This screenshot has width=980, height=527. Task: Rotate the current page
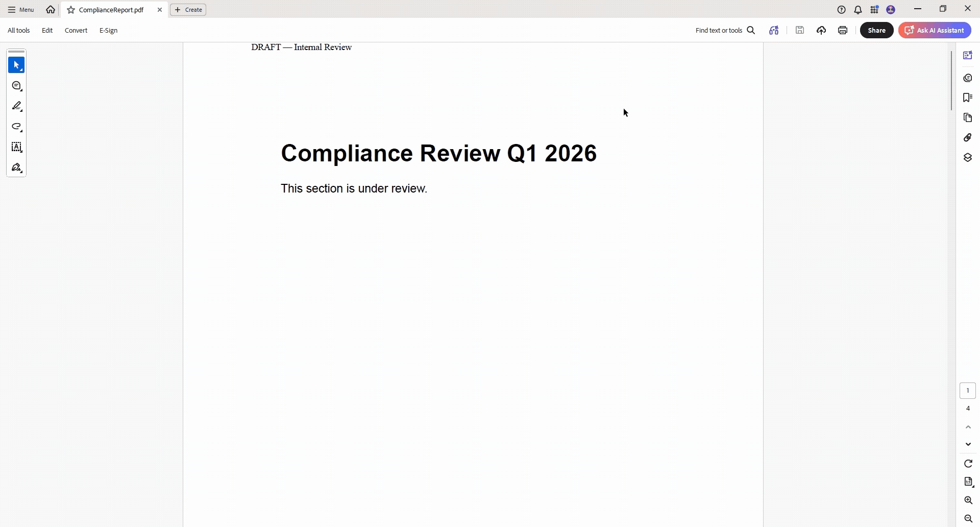point(968,463)
